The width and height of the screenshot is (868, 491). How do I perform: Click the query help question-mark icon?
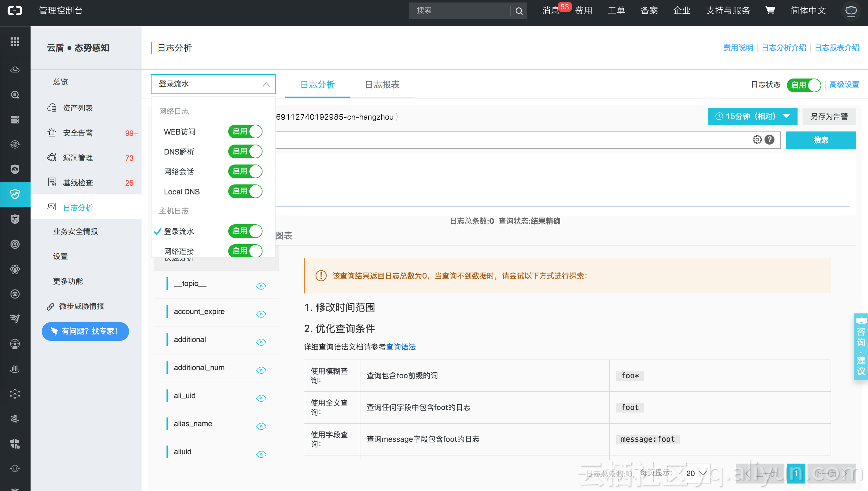tap(769, 140)
